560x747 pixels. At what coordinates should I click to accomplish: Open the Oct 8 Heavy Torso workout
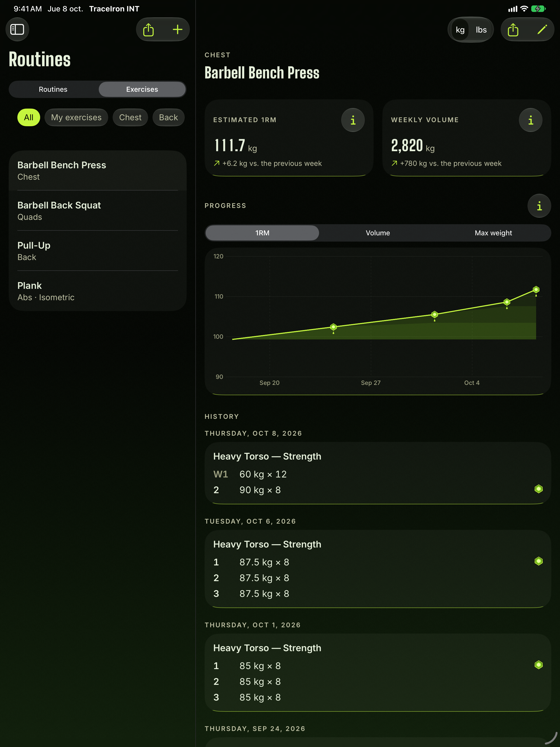(x=378, y=473)
